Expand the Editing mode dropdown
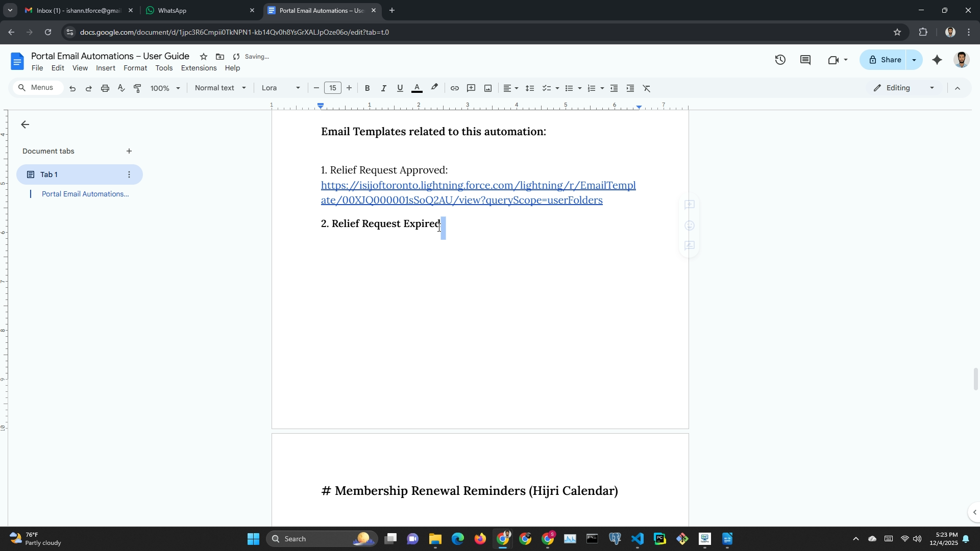The image size is (980, 551). click(904, 88)
